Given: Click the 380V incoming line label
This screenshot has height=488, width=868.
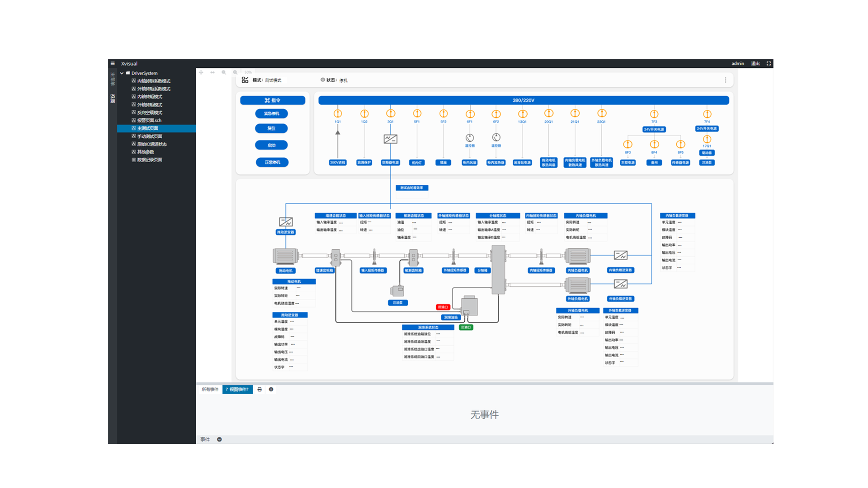Looking at the screenshot, I should pos(338,162).
